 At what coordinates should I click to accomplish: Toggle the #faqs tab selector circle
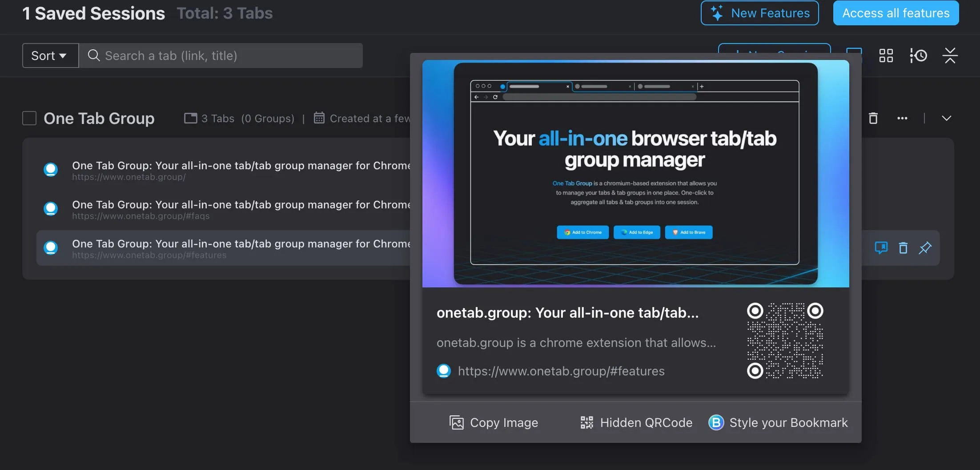51,208
